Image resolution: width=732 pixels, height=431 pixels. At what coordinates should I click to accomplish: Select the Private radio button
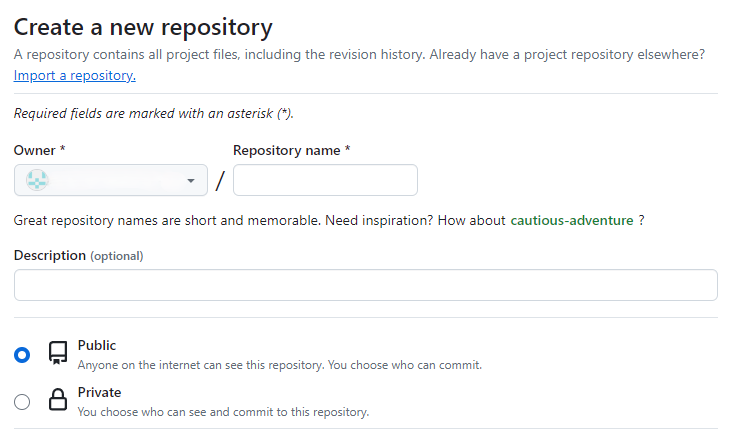click(x=22, y=402)
